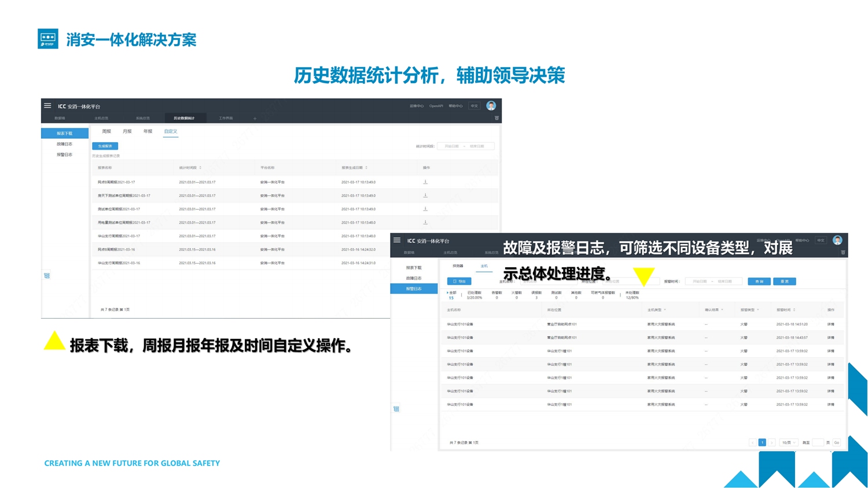The height and width of the screenshot is (488, 868).
Task: Download the first report 网点8周期报2021-03-17
Action: (425, 182)
